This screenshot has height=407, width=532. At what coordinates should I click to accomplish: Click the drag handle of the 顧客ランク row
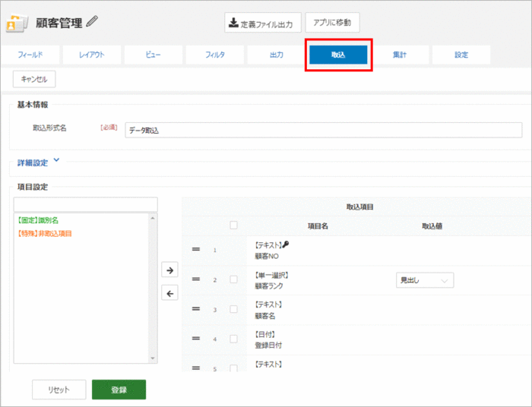(196, 279)
